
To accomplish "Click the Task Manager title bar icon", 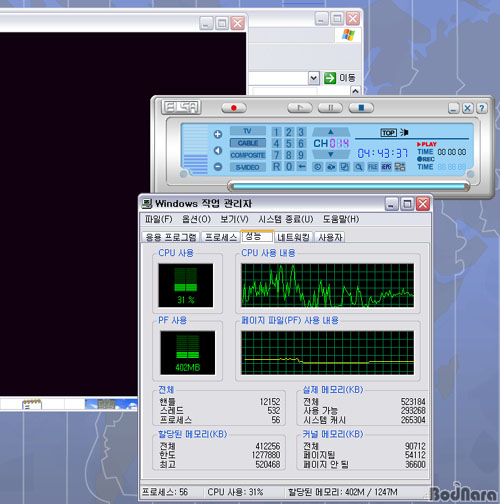I will (x=147, y=203).
